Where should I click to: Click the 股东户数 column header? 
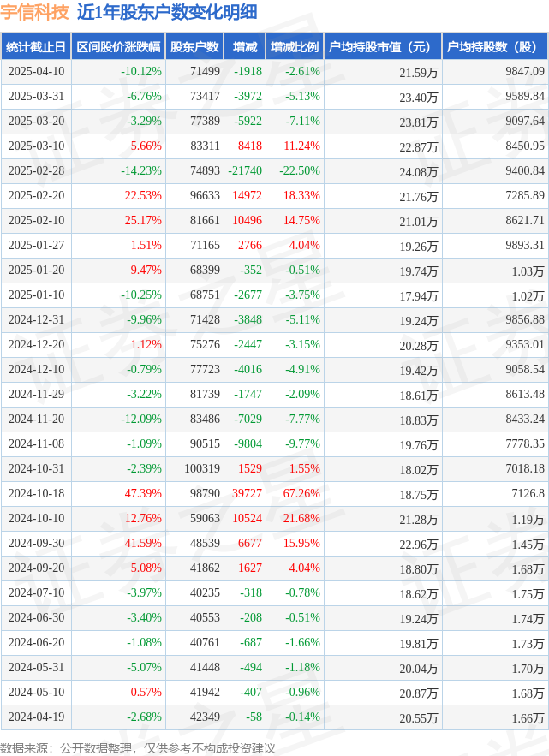coord(194,47)
